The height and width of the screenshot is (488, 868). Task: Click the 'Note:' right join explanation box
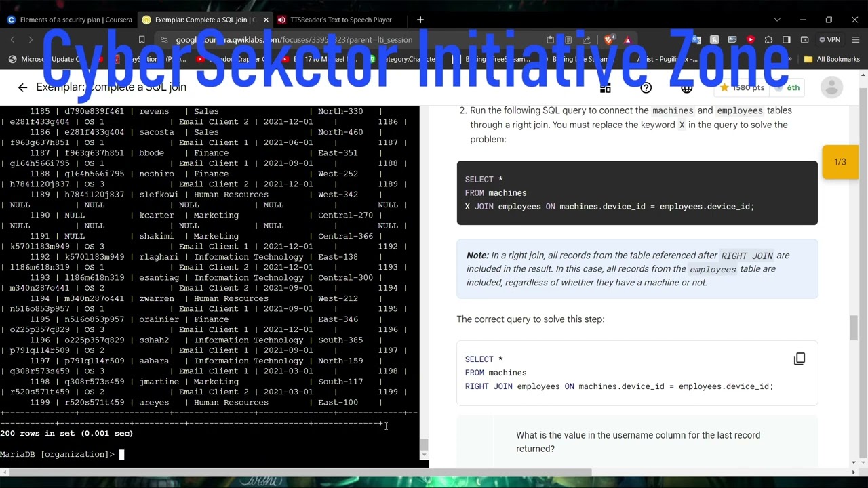tap(637, 269)
